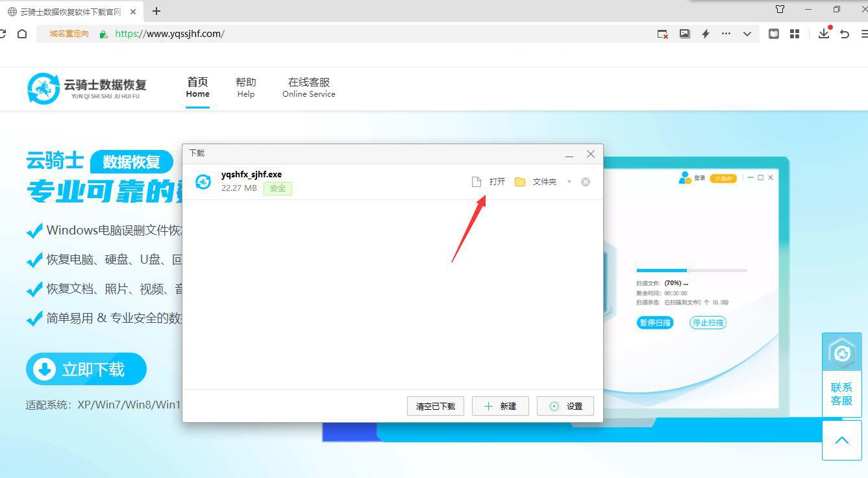Image resolution: width=868 pixels, height=478 pixels.
Task: Click the browser home icon
Action: pos(23,33)
